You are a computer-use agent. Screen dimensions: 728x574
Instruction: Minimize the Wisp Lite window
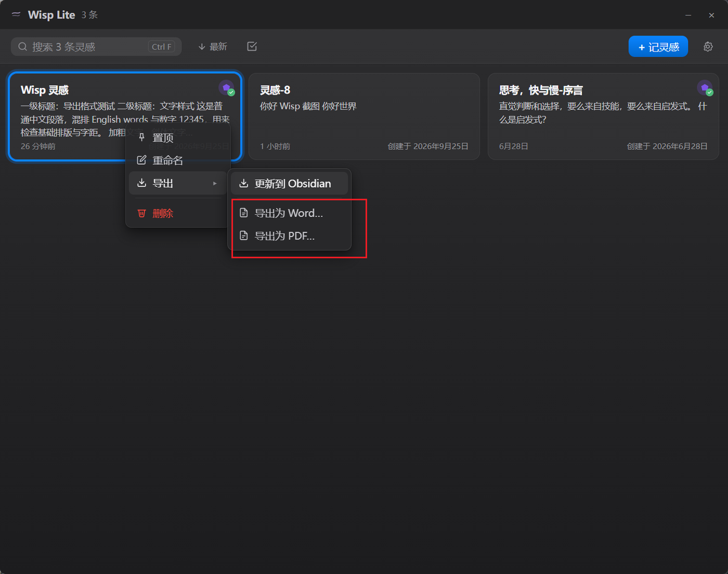point(688,15)
